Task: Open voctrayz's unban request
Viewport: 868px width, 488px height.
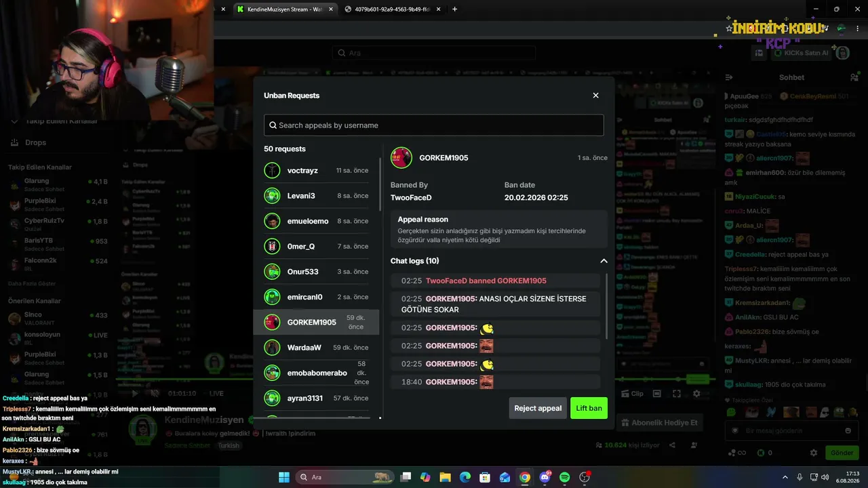Action: (317, 171)
